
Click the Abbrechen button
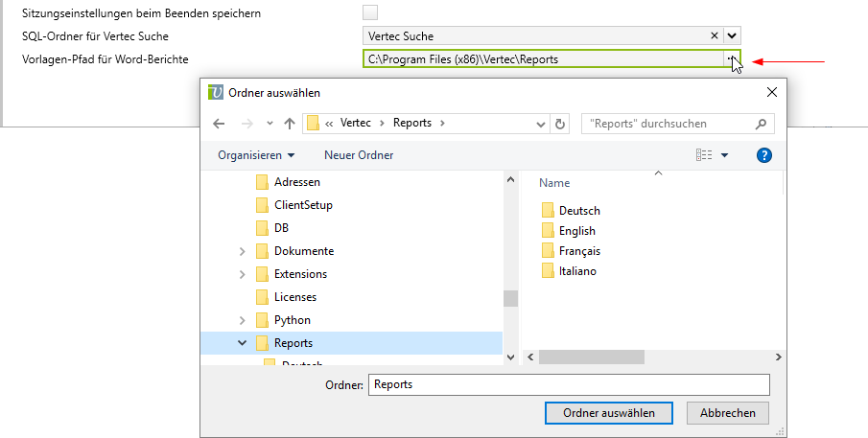click(727, 413)
